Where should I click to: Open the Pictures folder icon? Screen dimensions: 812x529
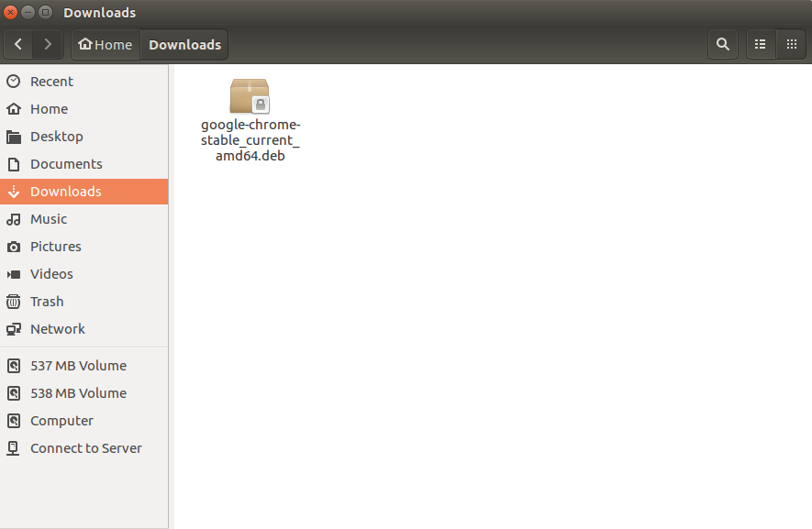pyautogui.click(x=17, y=246)
